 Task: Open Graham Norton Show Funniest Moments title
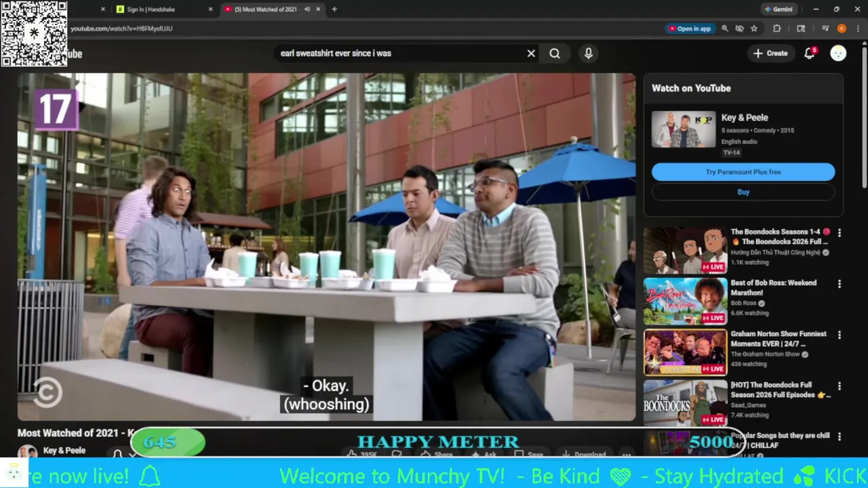(x=778, y=339)
